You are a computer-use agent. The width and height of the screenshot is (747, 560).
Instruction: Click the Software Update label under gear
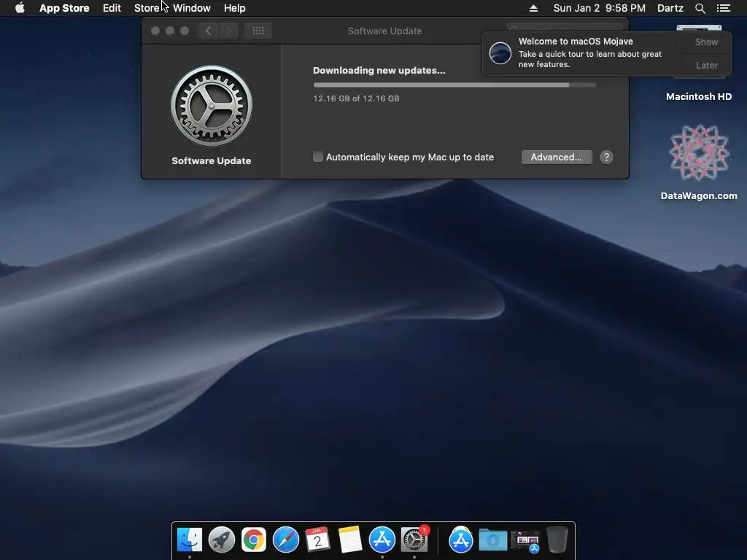pyautogui.click(x=211, y=161)
